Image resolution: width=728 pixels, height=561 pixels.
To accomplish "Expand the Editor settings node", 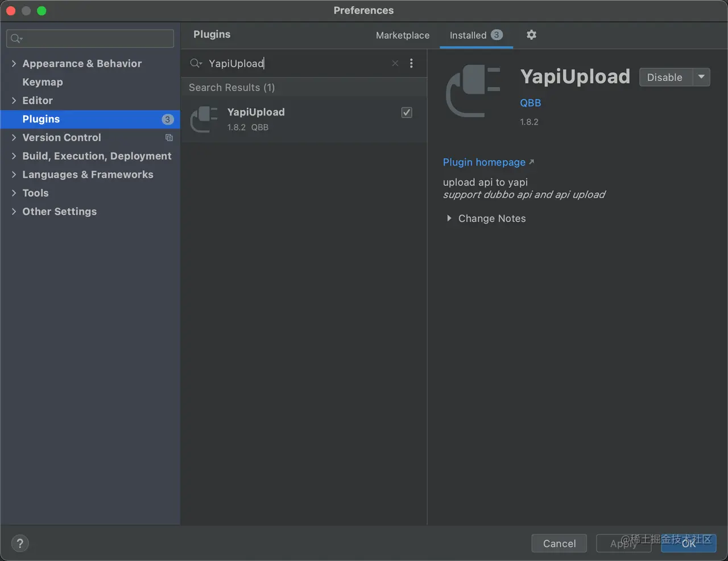I will (14, 101).
